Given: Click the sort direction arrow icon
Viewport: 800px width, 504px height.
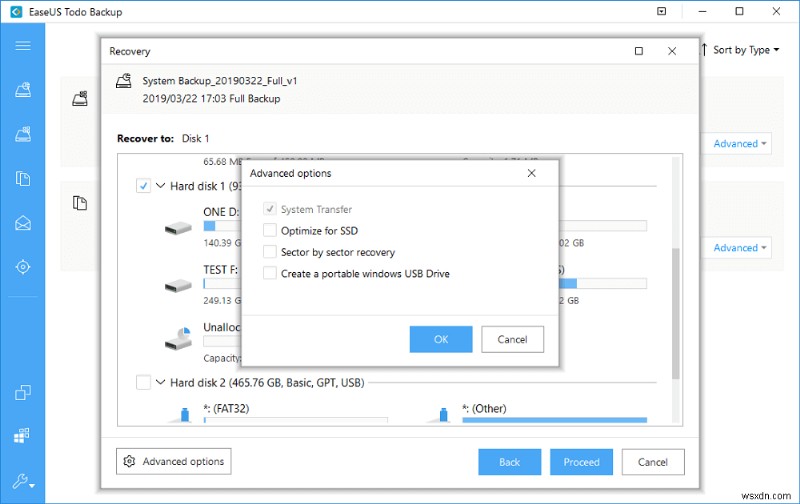Looking at the screenshot, I should point(704,49).
